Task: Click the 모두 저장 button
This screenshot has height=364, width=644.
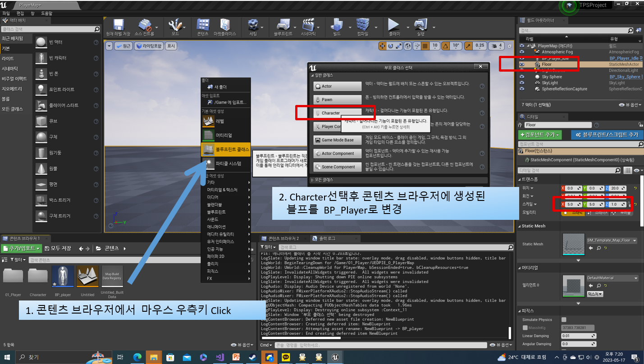Action: point(58,248)
